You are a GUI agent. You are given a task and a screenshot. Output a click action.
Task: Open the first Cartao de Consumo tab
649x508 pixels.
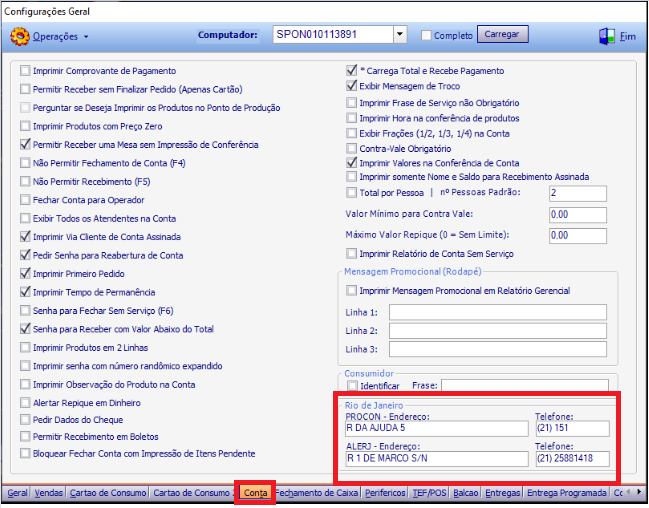[x=108, y=493]
